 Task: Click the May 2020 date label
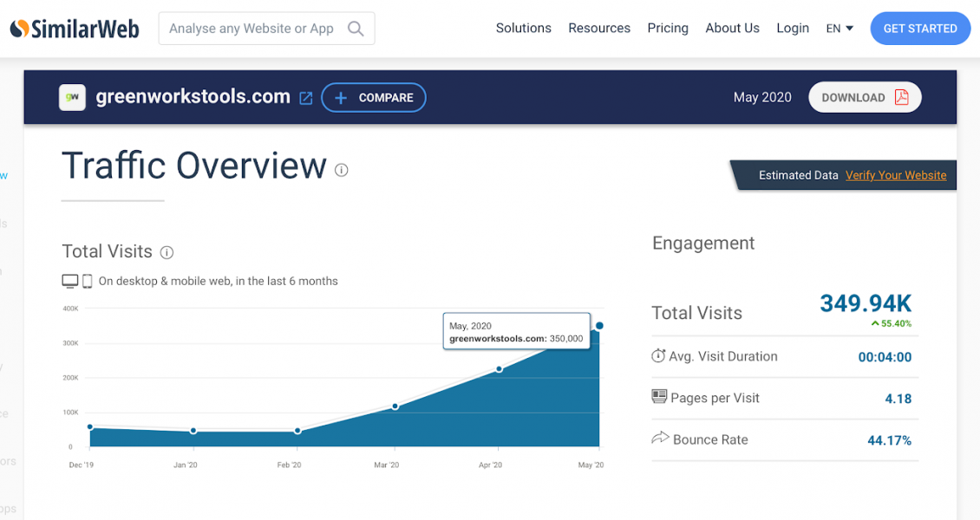click(x=762, y=97)
